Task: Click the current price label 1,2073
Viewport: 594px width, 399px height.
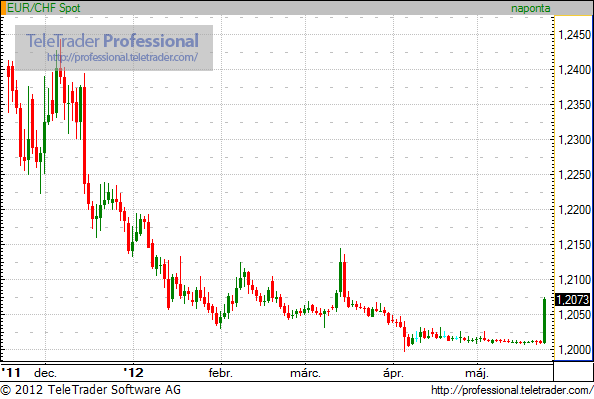Action: click(x=572, y=300)
